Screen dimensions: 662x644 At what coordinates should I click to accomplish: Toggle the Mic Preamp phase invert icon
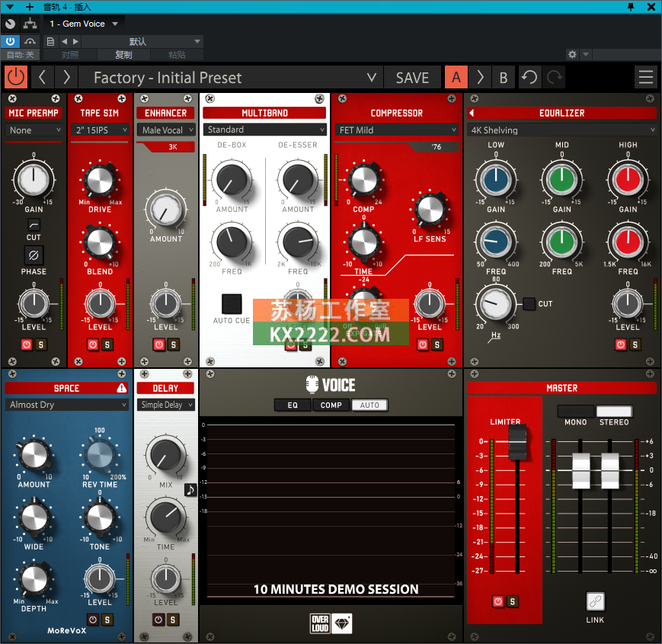[34, 255]
